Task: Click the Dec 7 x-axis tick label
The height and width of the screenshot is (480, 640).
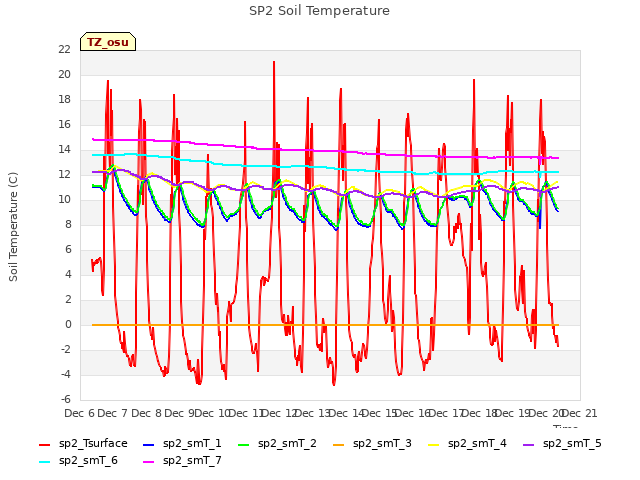Action: (x=113, y=413)
